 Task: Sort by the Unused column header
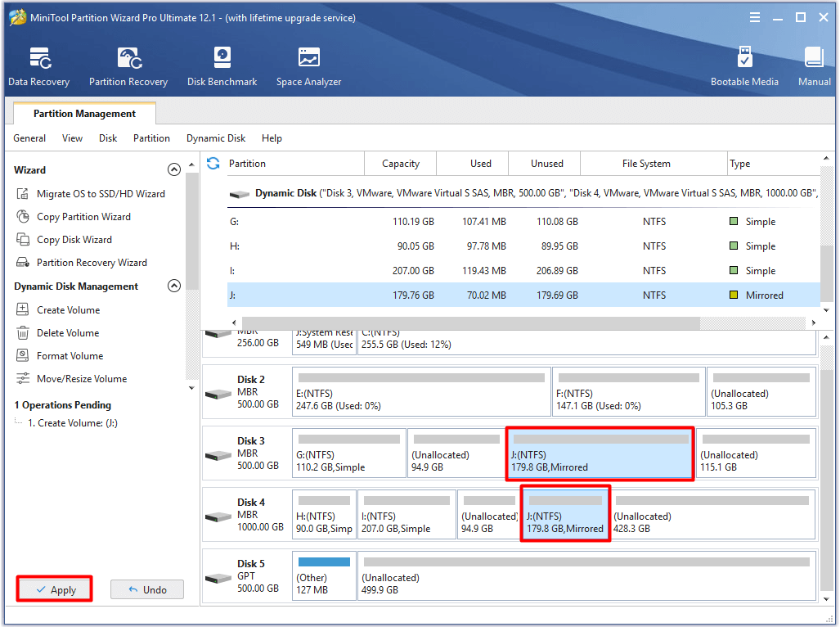tap(544, 164)
